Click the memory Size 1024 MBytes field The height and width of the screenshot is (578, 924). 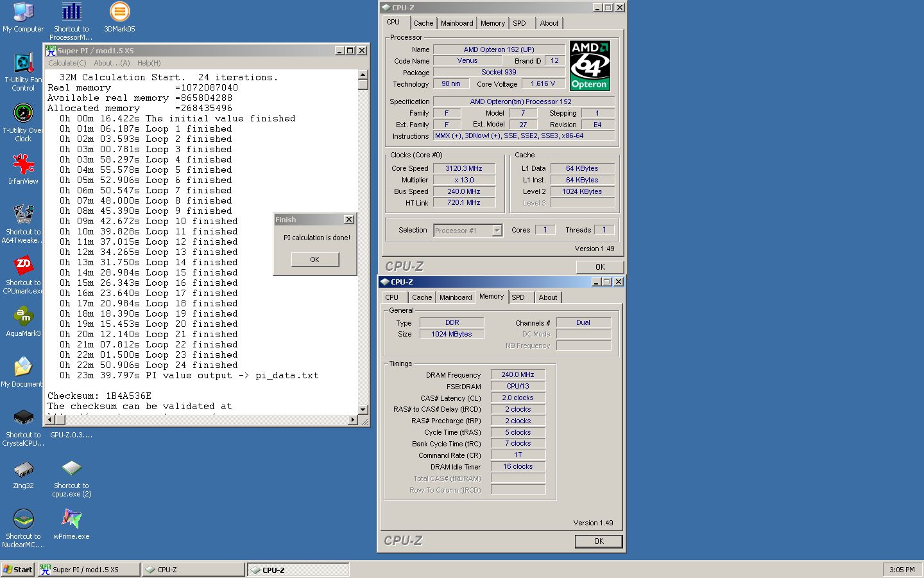[x=452, y=334]
